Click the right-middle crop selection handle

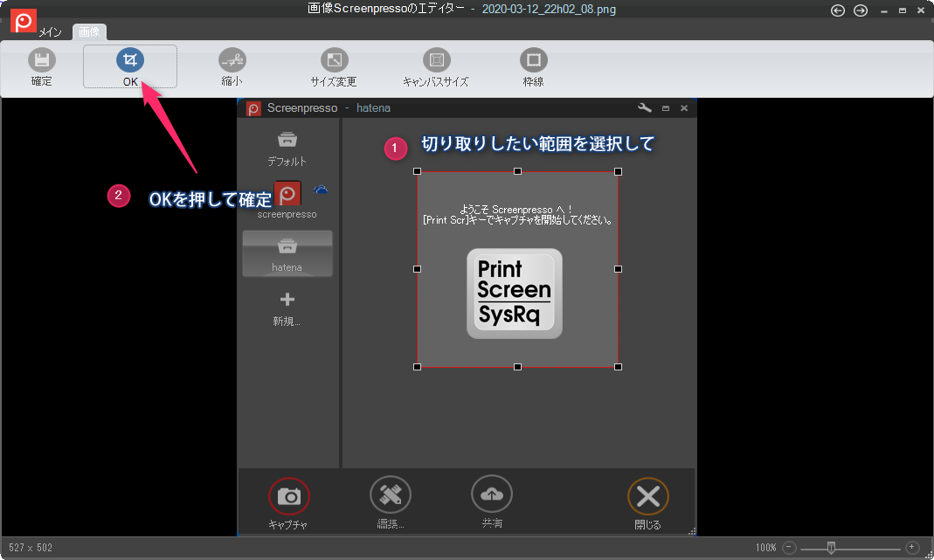619,269
